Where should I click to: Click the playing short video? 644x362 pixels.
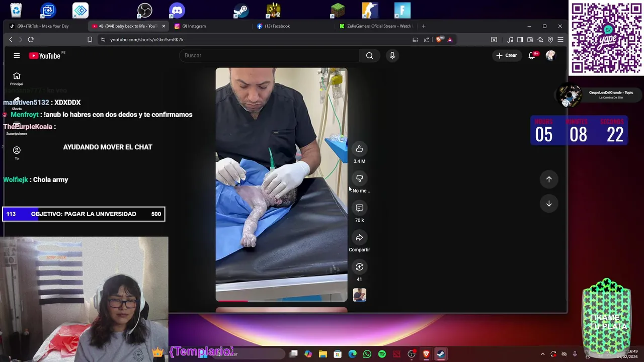coord(281,184)
